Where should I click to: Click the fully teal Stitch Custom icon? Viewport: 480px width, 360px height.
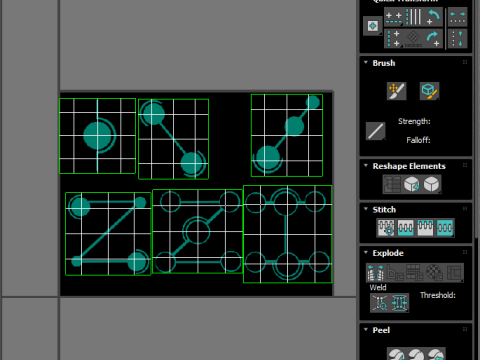point(445,228)
